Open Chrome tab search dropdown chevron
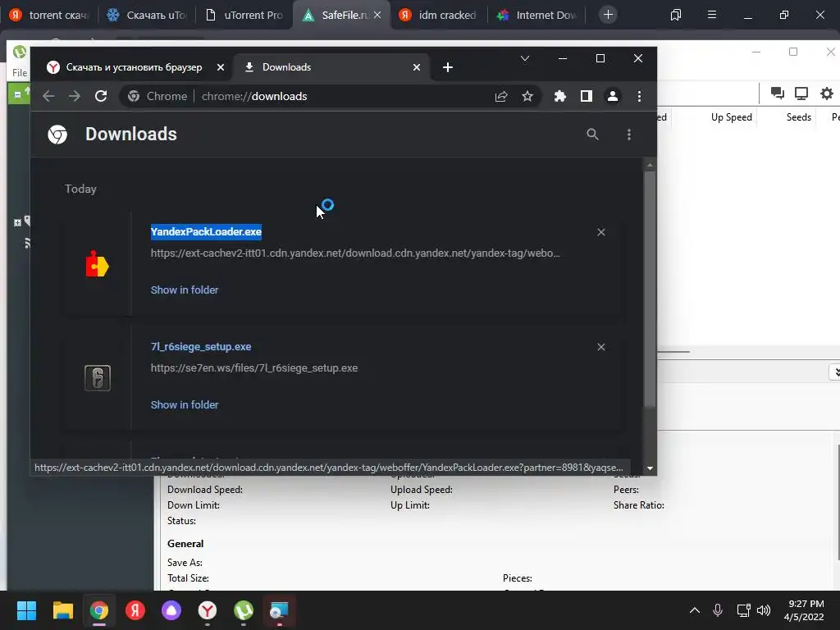The height and width of the screenshot is (630, 840). click(x=525, y=58)
